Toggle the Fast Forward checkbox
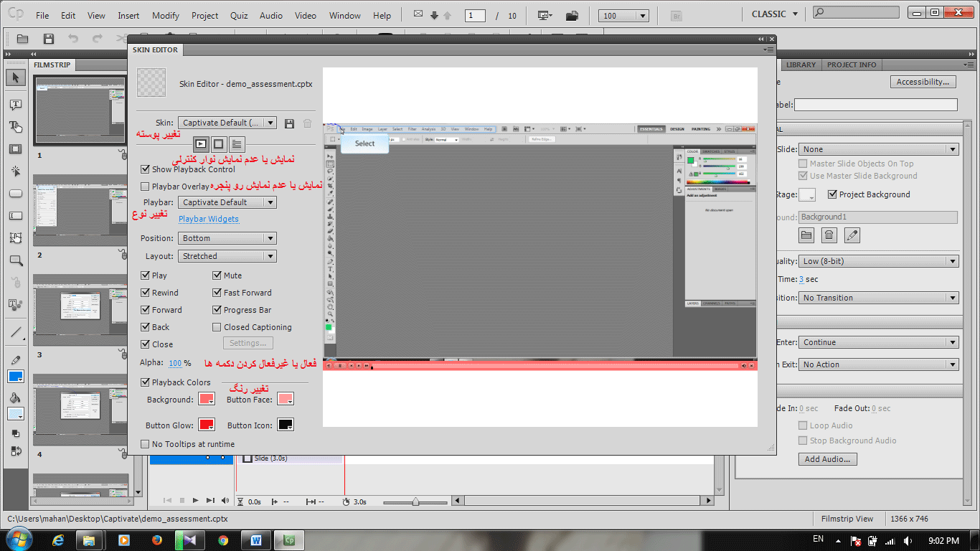The height and width of the screenshot is (551, 980). (217, 293)
